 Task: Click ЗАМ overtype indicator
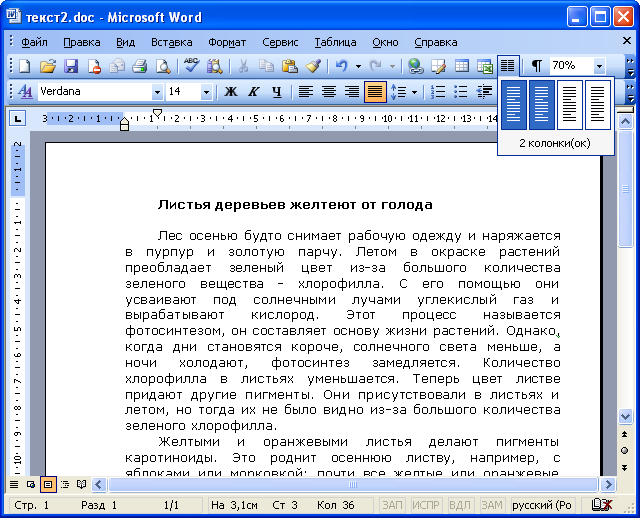coord(491,505)
